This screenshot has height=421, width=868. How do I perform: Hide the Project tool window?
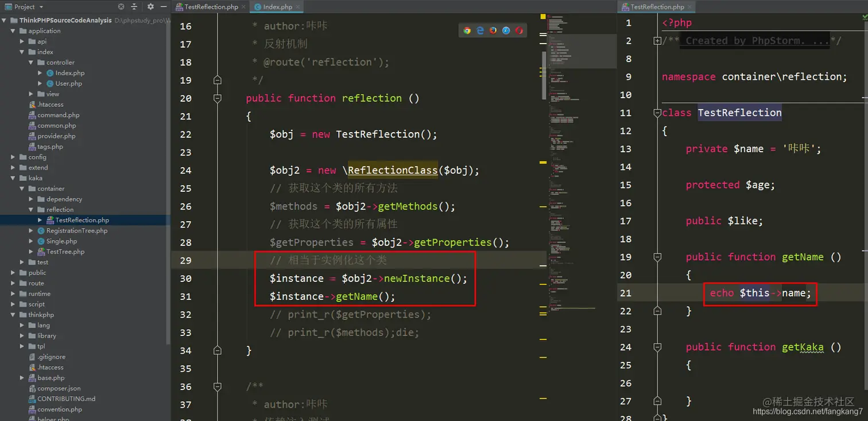(x=164, y=7)
